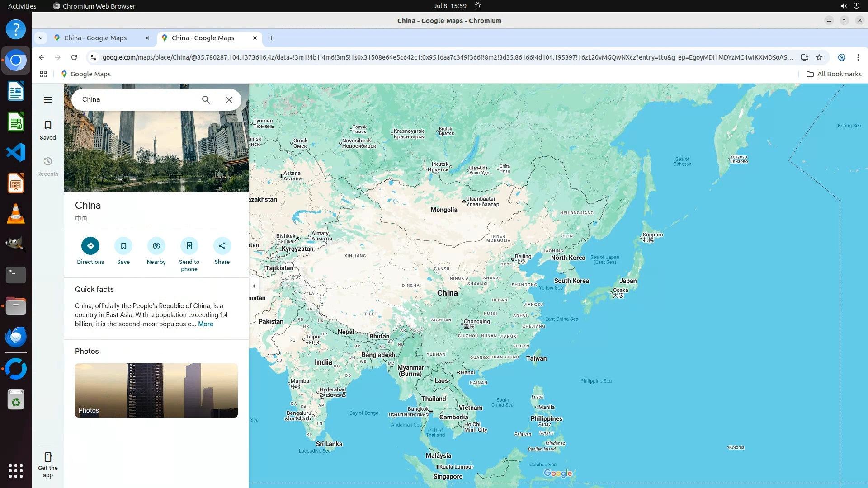Click Send to phone icon
The width and height of the screenshot is (868, 488).
pyautogui.click(x=189, y=246)
